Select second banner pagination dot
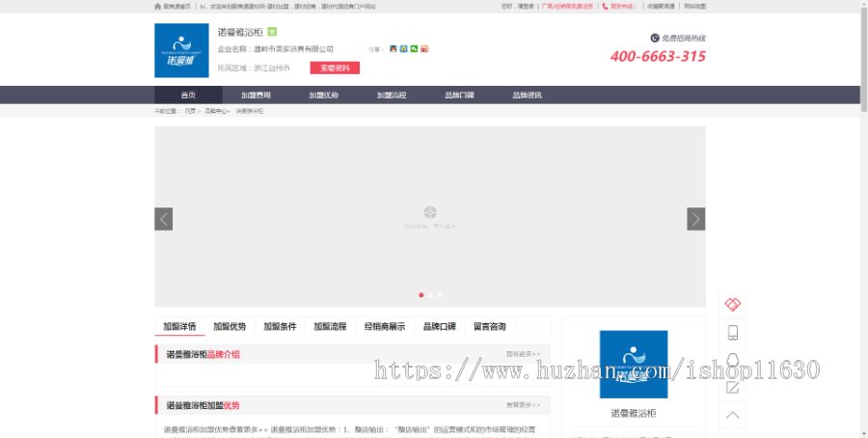 [430, 295]
